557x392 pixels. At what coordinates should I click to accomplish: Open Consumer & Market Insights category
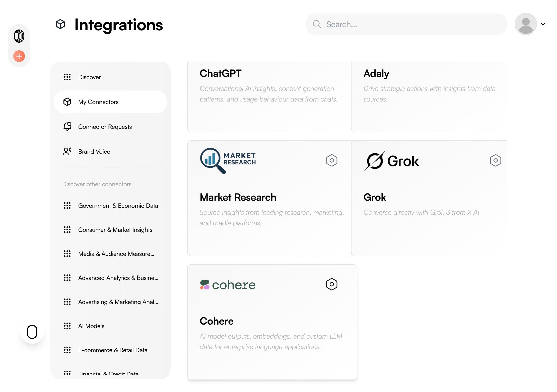pyautogui.click(x=115, y=230)
